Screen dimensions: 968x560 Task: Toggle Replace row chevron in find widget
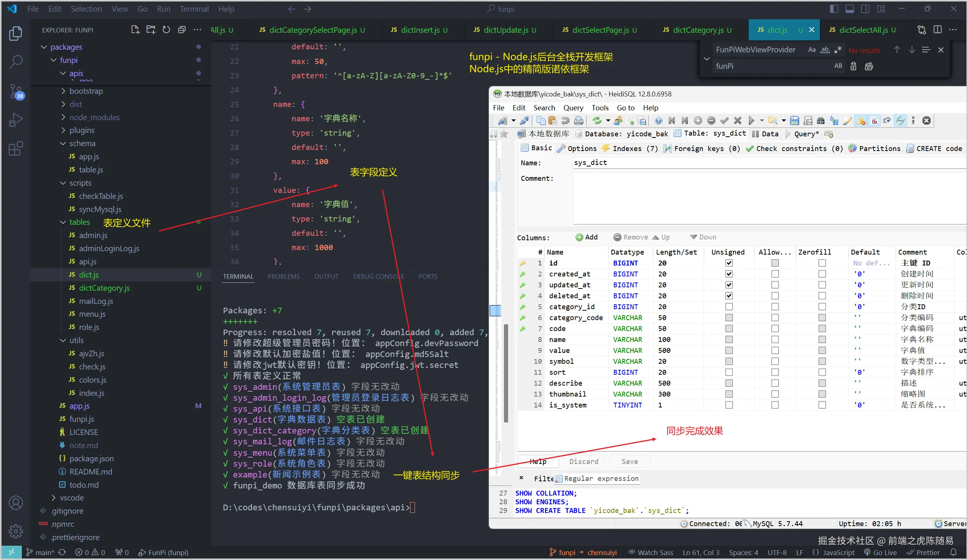click(706, 58)
